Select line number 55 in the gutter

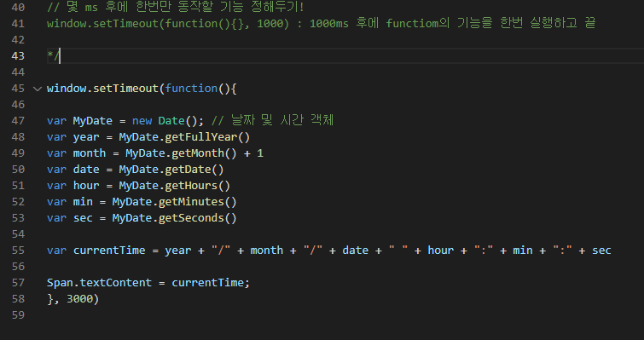[18, 251]
